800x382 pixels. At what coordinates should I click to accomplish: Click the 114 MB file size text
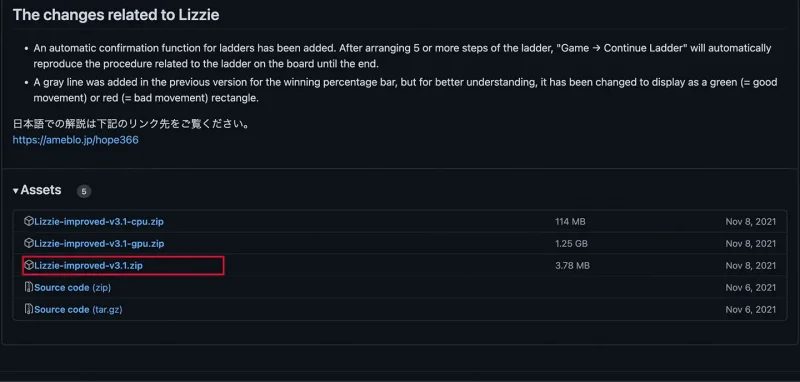(x=570, y=221)
